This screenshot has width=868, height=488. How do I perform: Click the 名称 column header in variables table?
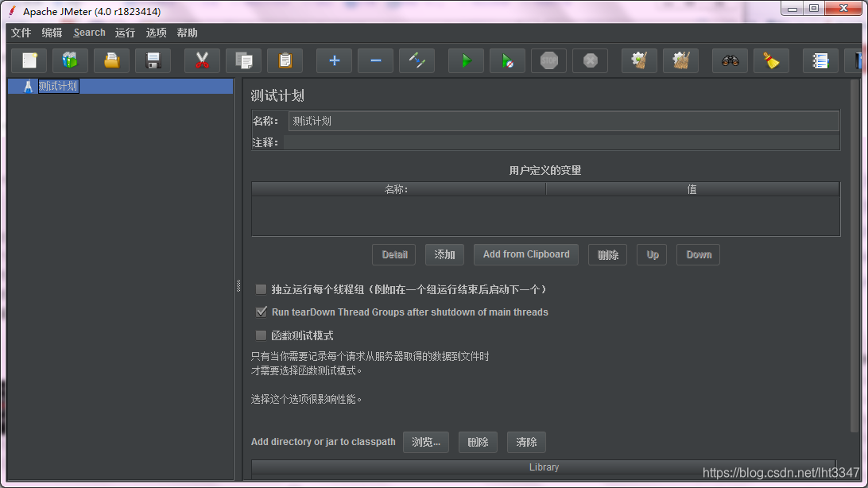pyautogui.click(x=398, y=189)
